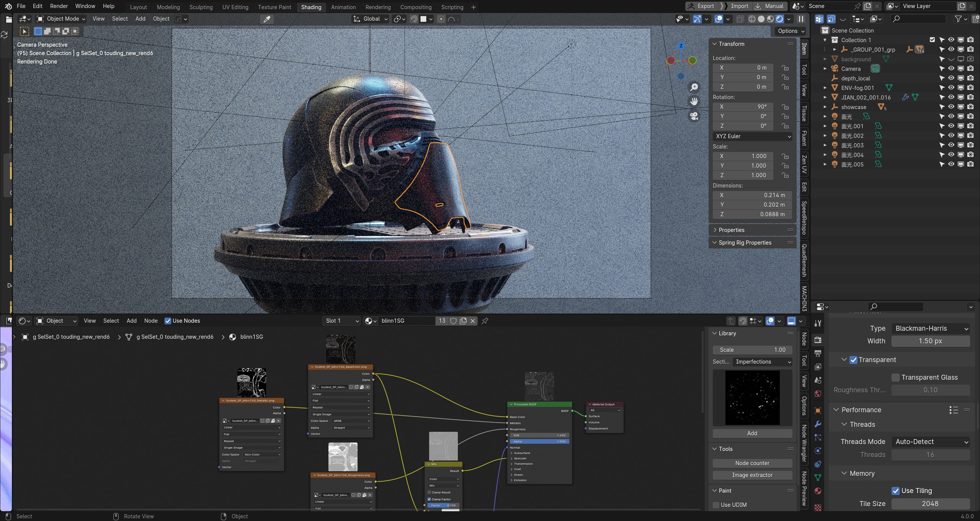Image resolution: width=980 pixels, height=521 pixels.
Task: Open the Blackman-Harris filter type dropdown
Action: click(931, 328)
